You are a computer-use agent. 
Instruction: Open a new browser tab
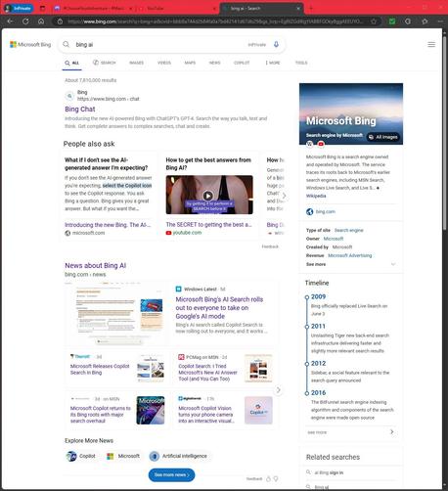(x=311, y=8)
